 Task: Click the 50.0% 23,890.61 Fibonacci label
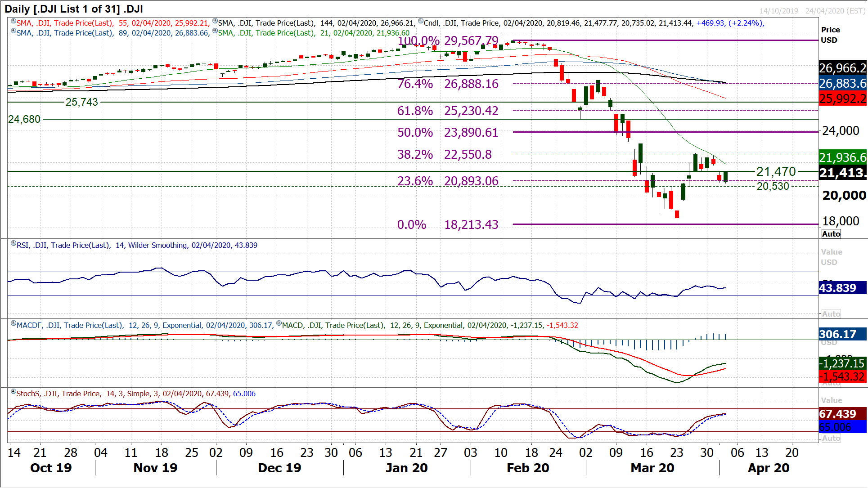click(448, 132)
